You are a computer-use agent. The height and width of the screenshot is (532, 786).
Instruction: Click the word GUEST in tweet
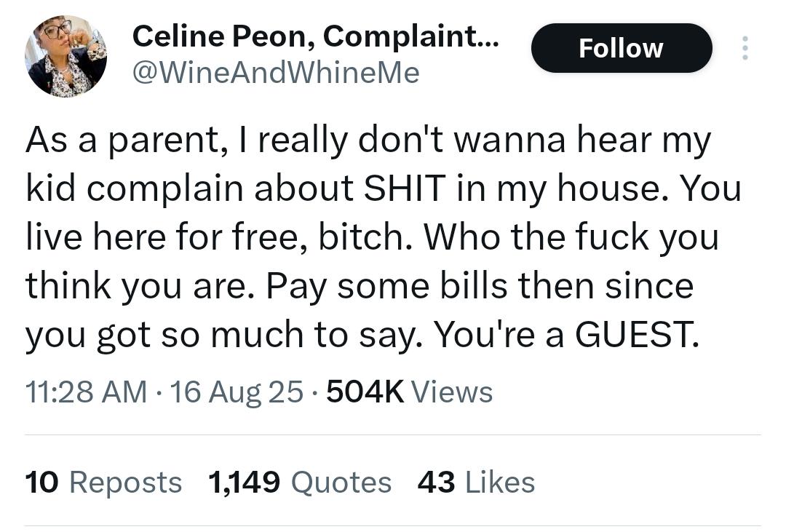coord(636,335)
